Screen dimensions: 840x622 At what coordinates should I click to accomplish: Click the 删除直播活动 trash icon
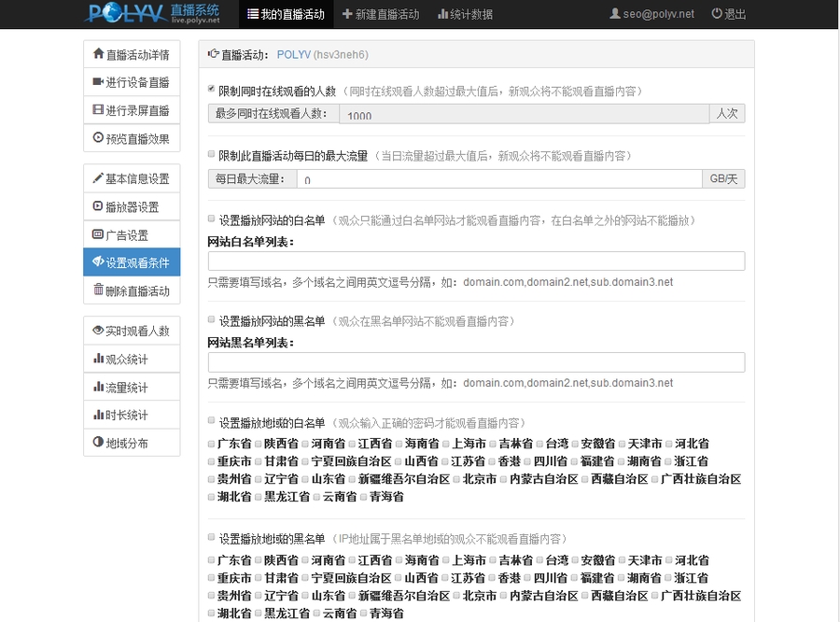tap(131, 290)
